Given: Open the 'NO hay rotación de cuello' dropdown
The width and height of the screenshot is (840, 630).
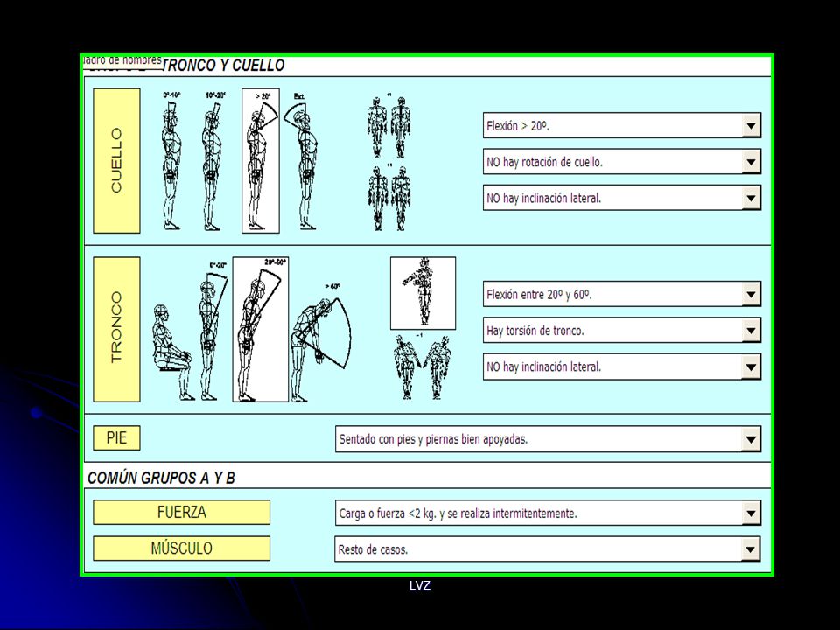Looking at the screenshot, I should tap(751, 162).
